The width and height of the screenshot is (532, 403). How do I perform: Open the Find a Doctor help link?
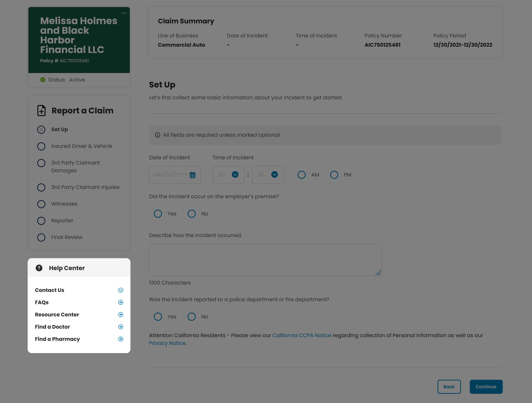[52, 327]
